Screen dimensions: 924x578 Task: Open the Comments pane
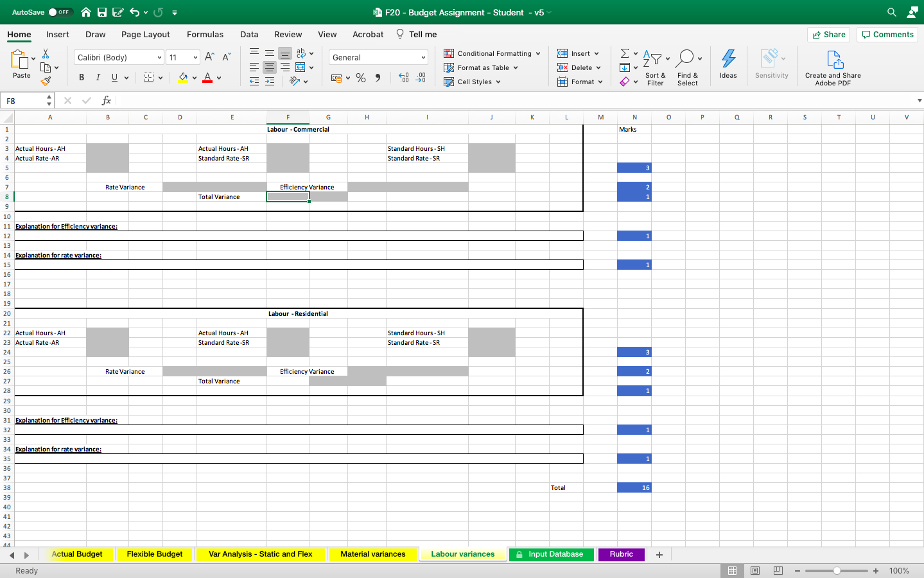(x=887, y=35)
